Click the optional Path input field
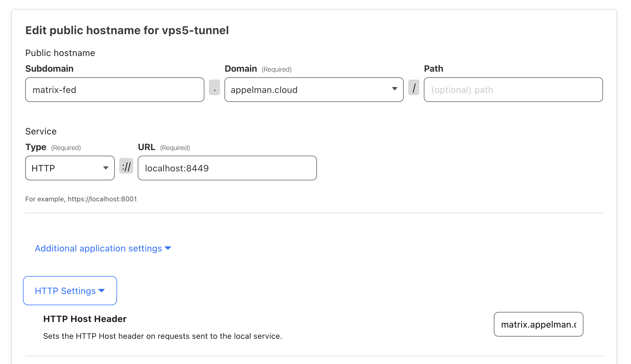631x364 pixels. click(513, 90)
